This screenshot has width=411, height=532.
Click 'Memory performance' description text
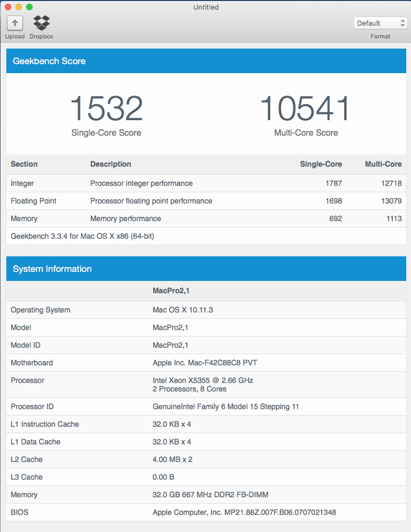pyautogui.click(x=125, y=219)
